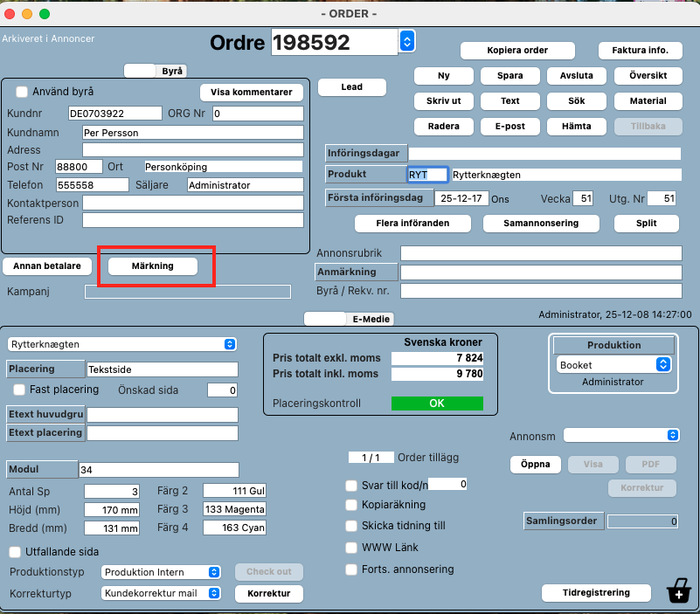Click the Kundnamn input field

click(192, 133)
